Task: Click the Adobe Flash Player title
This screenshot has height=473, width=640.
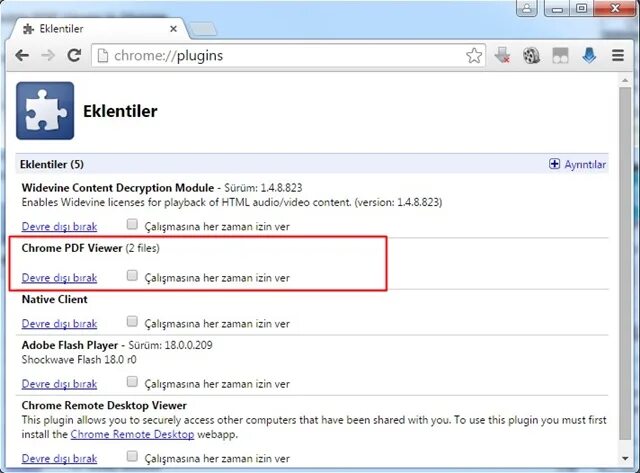Action: point(70,345)
